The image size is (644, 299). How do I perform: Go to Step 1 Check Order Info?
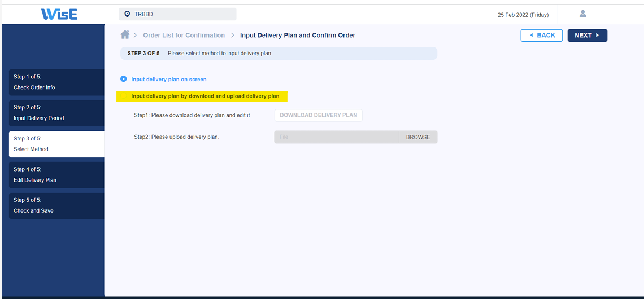[56, 82]
